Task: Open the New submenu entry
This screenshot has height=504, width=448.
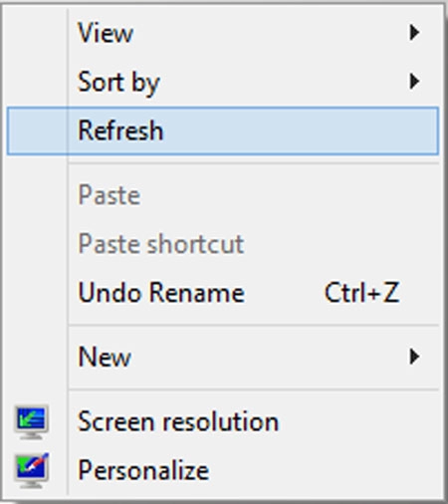Action: (223, 357)
